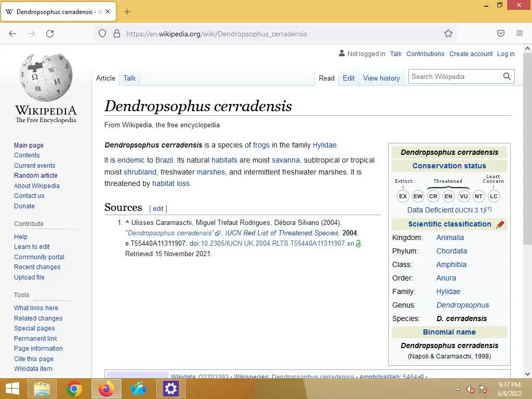Click the red pencil edit taxonomy icon
The width and height of the screenshot is (532, 399).
tap(500, 224)
